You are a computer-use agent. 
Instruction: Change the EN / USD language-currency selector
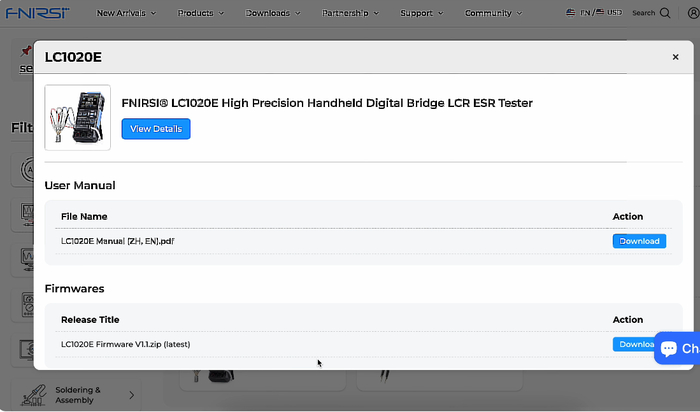point(594,13)
